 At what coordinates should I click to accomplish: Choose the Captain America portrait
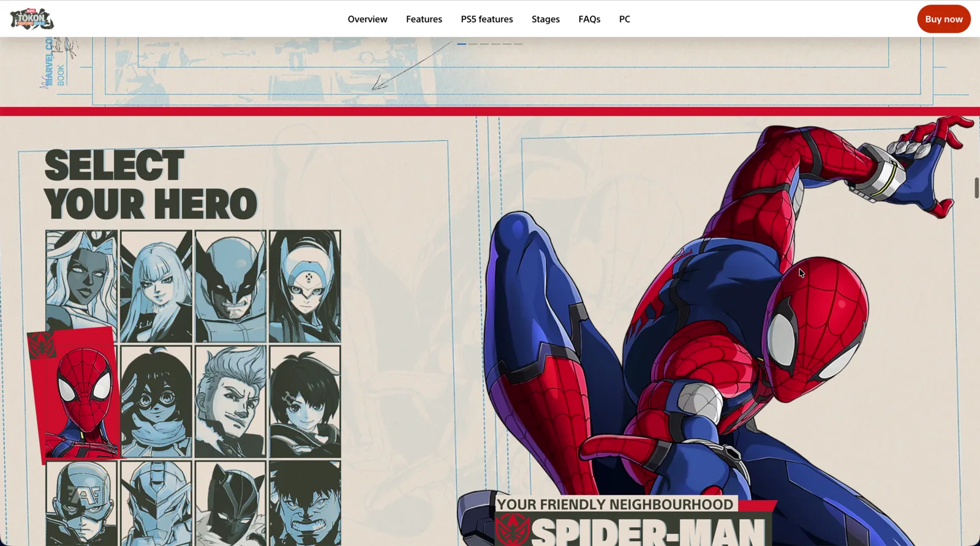(81, 503)
